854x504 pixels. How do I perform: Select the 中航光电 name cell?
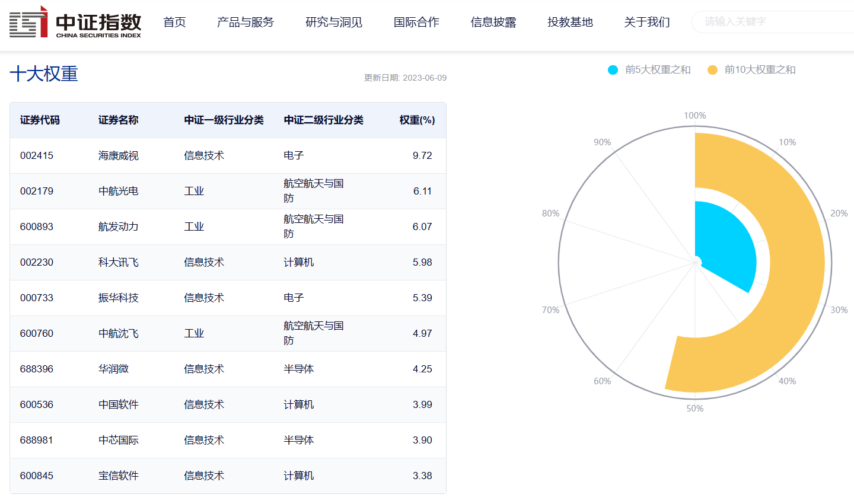click(118, 191)
